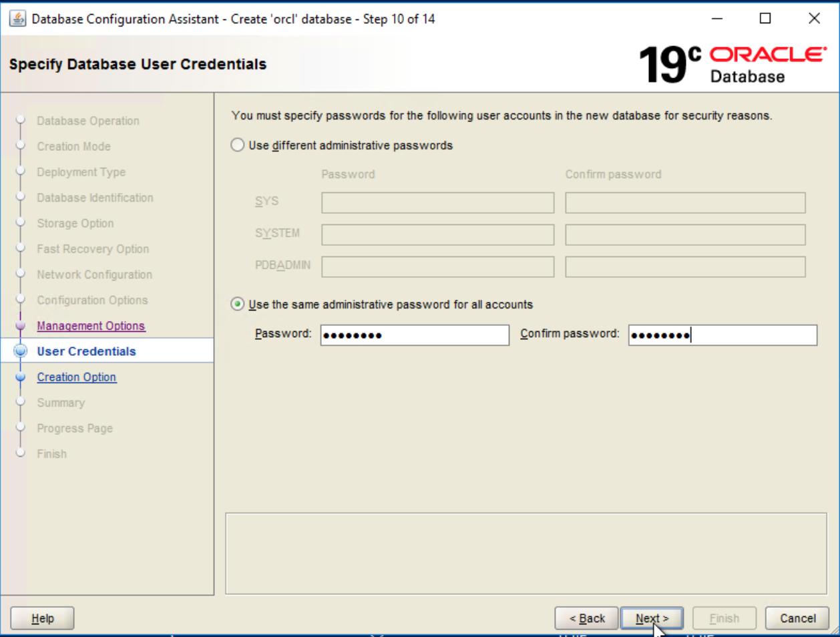Click the Specify Database User Credentials heading
The image size is (840, 637).
138,64
